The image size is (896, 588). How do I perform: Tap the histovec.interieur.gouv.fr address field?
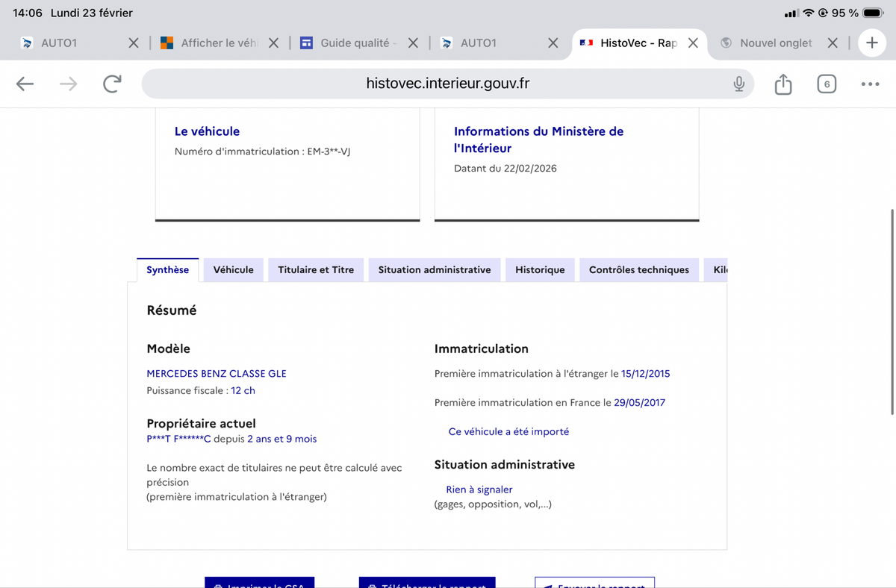[x=447, y=84]
